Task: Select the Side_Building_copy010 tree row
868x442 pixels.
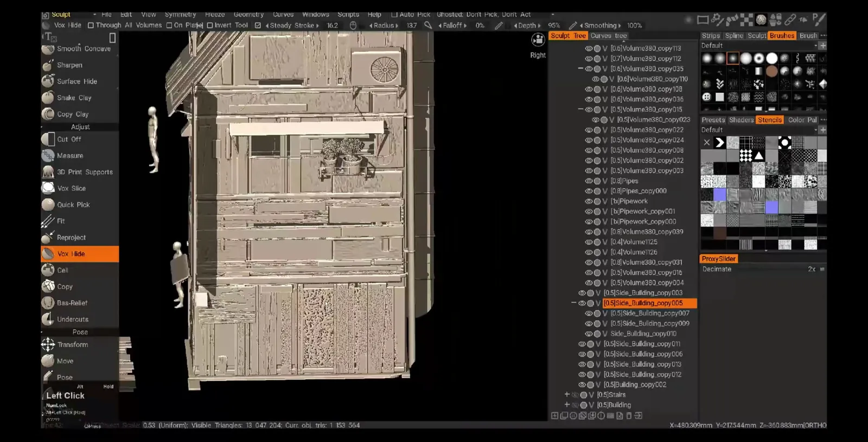Action: pos(643,334)
